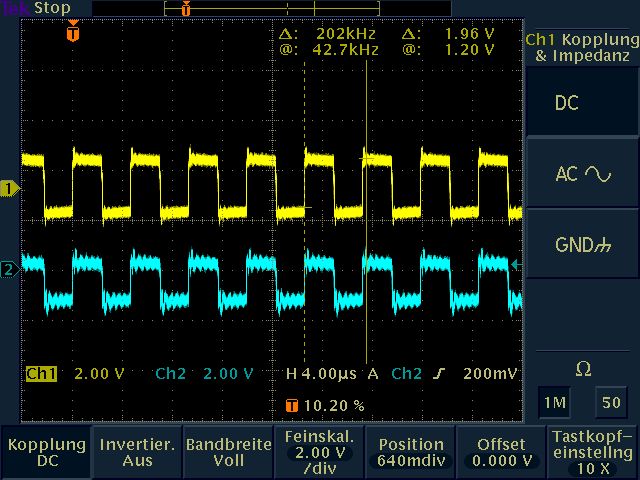
Task: Click the Ohm impedance symbol
Action: (583, 370)
